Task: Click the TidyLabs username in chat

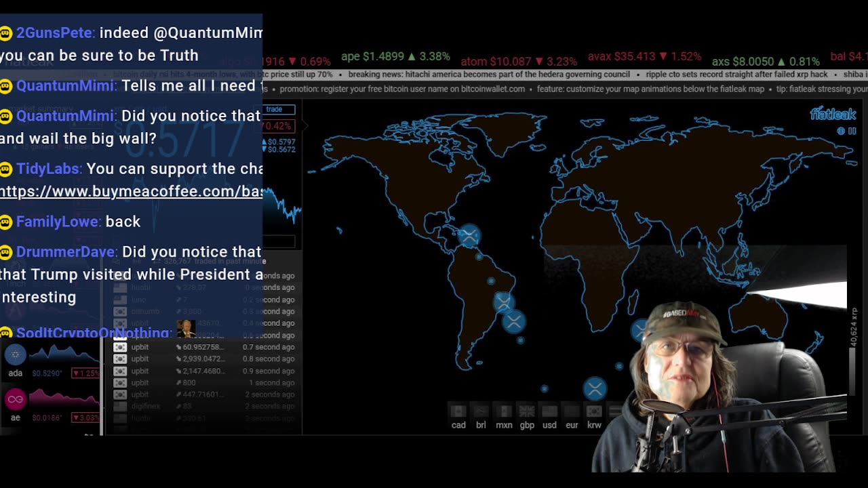Action: click(x=49, y=169)
